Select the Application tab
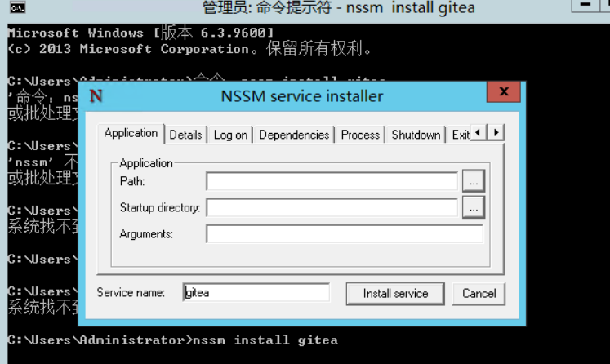The height and width of the screenshot is (364, 610). click(131, 133)
